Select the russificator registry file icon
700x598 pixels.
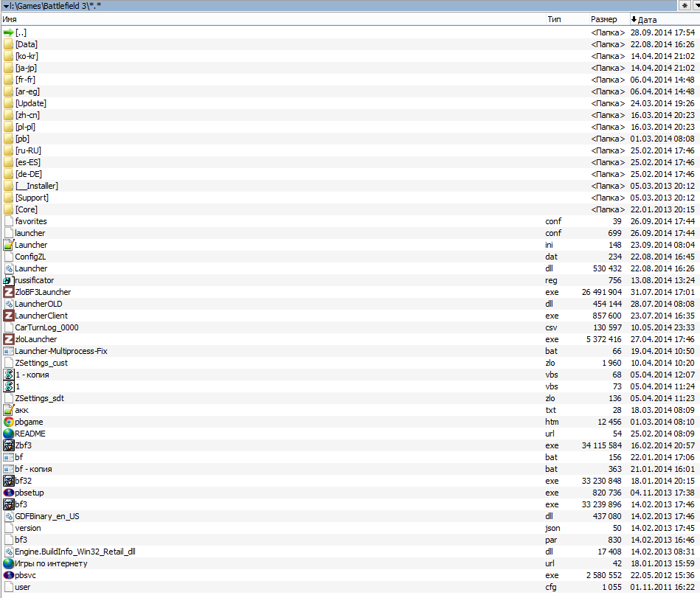point(8,280)
